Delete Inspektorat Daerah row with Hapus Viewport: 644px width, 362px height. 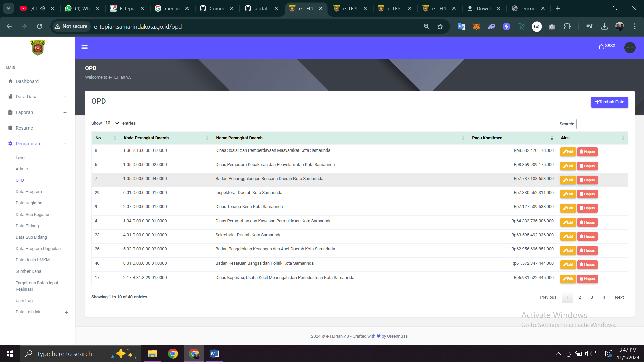pos(587,194)
